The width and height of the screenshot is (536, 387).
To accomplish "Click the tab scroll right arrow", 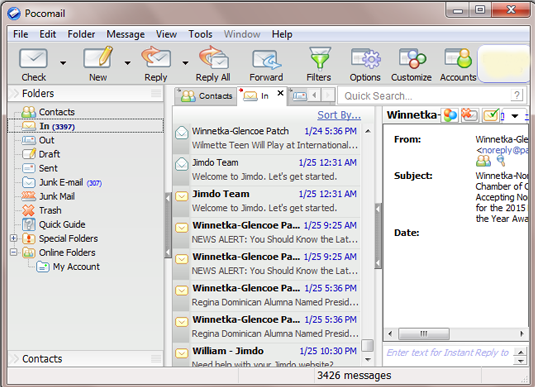I will coord(328,95).
